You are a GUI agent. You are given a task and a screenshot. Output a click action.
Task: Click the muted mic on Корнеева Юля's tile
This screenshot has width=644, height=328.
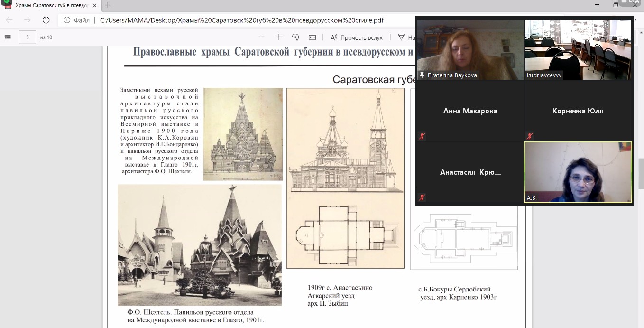pyautogui.click(x=529, y=136)
